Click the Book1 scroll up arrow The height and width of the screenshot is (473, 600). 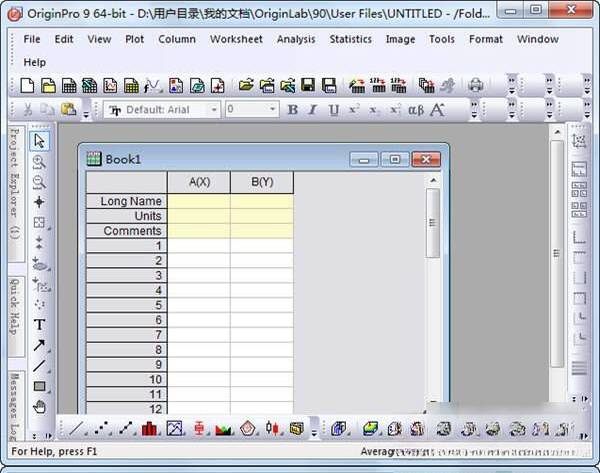(x=433, y=180)
